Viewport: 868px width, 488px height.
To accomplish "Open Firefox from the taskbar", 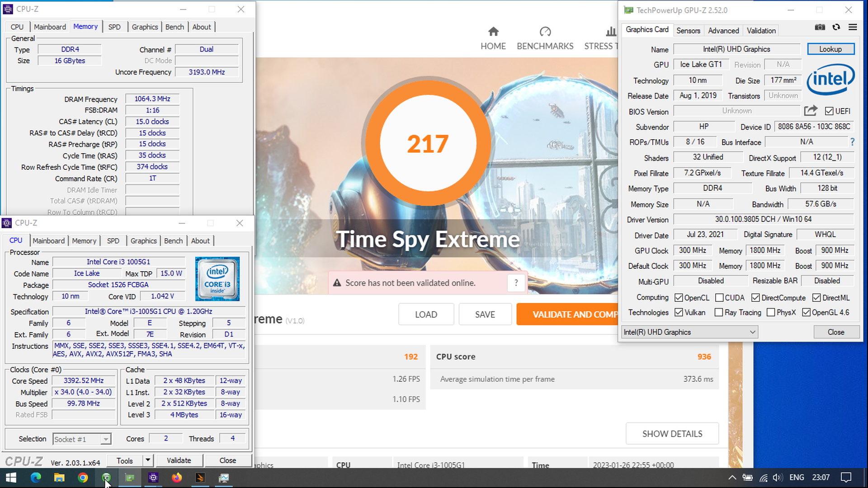I will point(177,478).
